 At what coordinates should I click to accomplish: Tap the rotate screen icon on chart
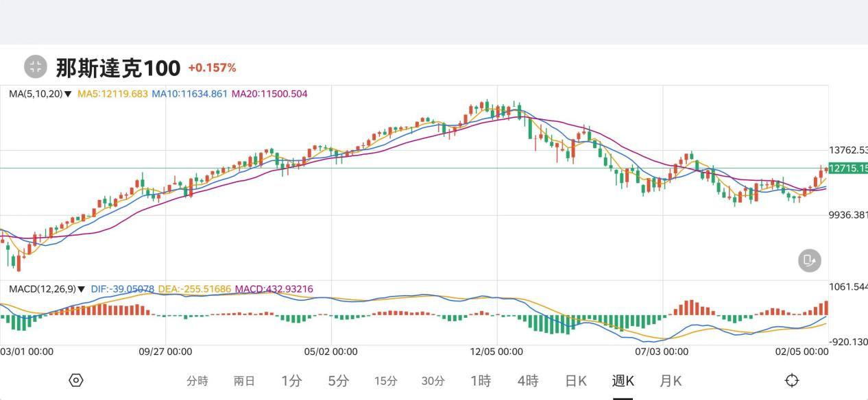click(x=809, y=260)
